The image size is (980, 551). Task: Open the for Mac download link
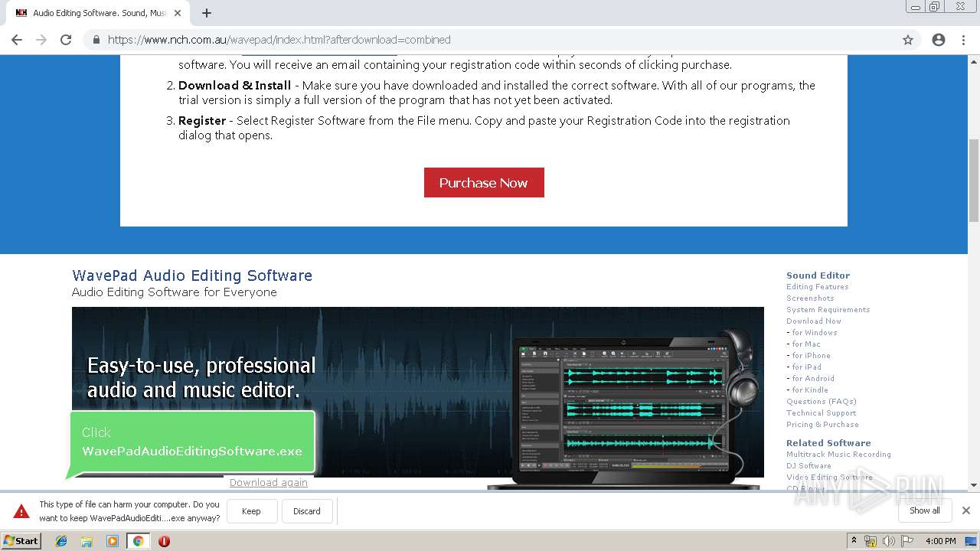(x=805, y=344)
